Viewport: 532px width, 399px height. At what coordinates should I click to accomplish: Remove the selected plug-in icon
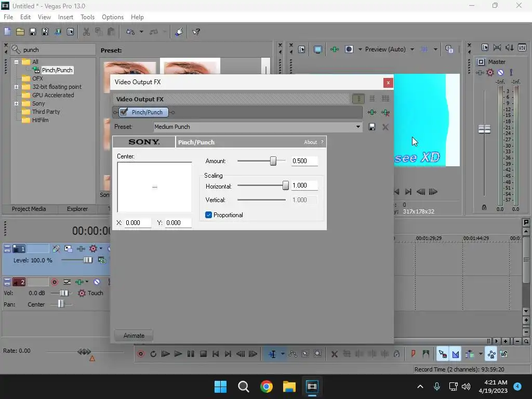point(385,112)
